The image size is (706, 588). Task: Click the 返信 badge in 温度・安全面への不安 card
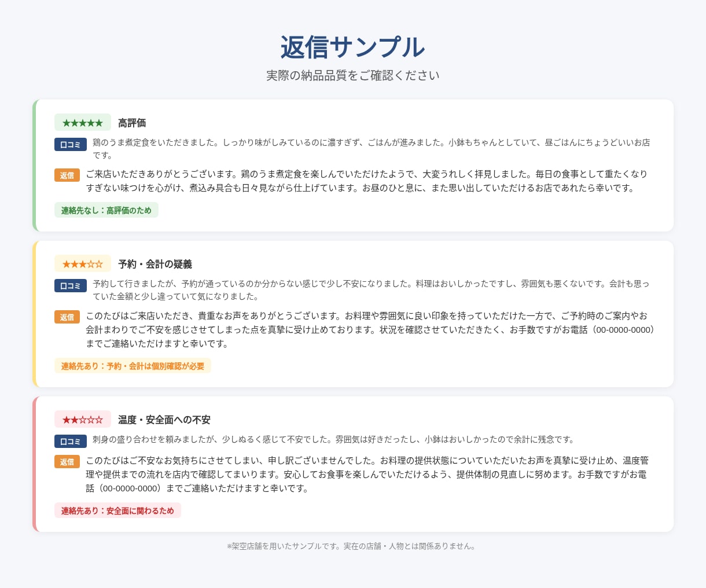pos(67,462)
